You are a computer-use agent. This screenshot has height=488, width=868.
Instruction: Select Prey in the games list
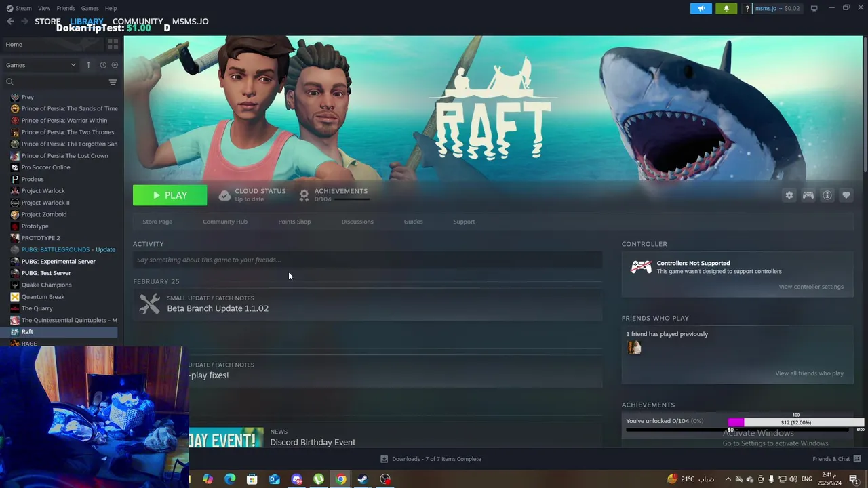[x=27, y=97]
